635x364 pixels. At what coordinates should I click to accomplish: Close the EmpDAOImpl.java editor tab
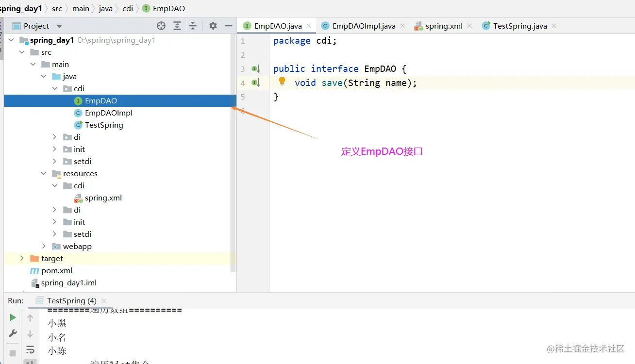[401, 26]
